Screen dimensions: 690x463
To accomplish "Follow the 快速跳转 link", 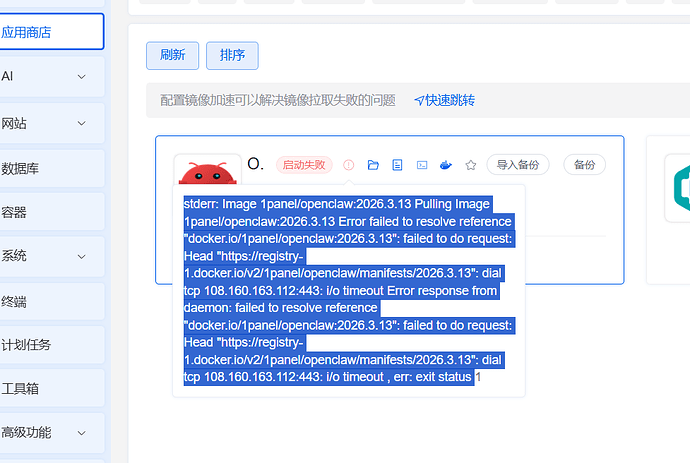I will [444, 100].
